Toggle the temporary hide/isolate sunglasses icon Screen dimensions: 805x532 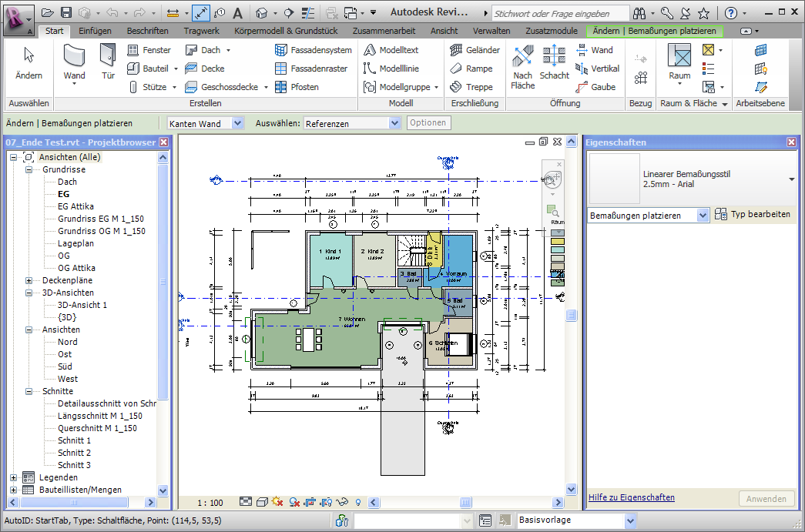tap(342, 502)
